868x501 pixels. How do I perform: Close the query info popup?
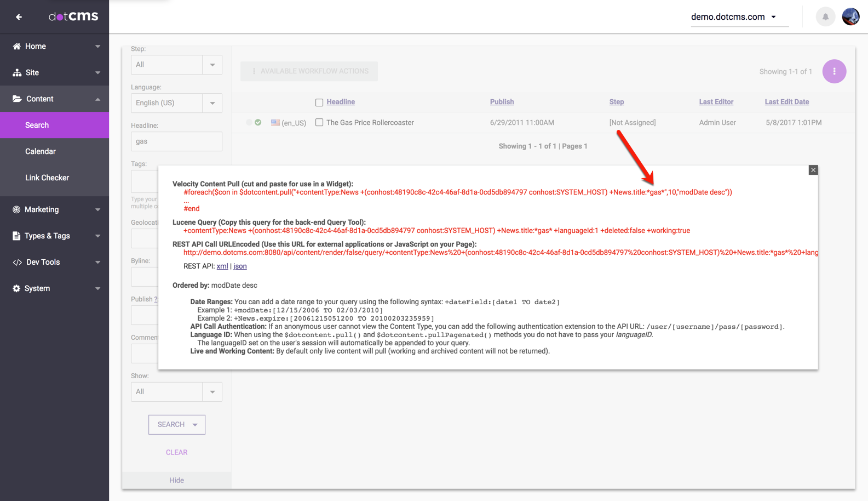813,170
